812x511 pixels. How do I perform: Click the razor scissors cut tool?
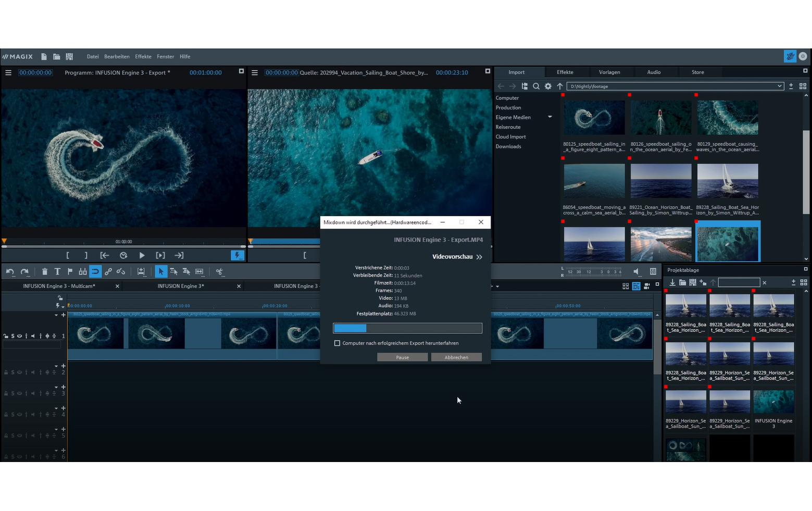click(219, 271)
